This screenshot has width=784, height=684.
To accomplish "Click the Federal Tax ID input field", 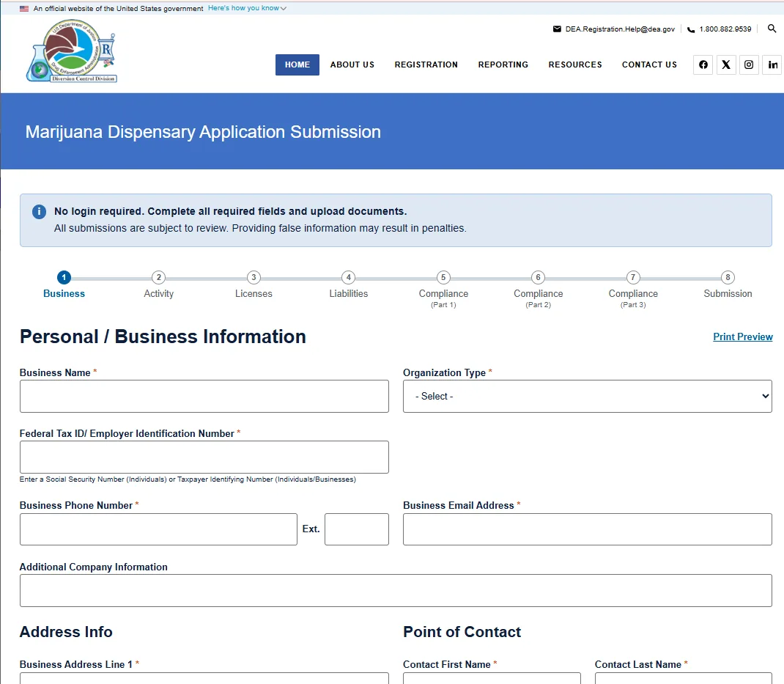I will point(204,457).
